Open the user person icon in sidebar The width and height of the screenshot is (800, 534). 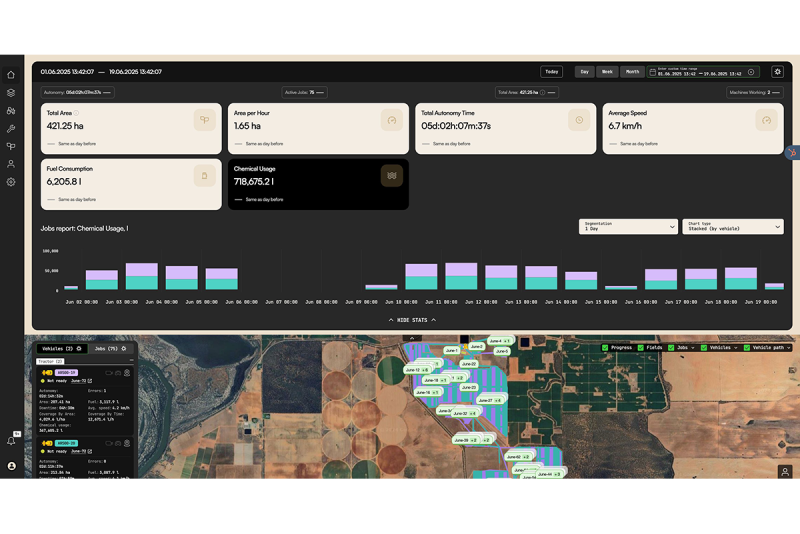pos(11,164)
